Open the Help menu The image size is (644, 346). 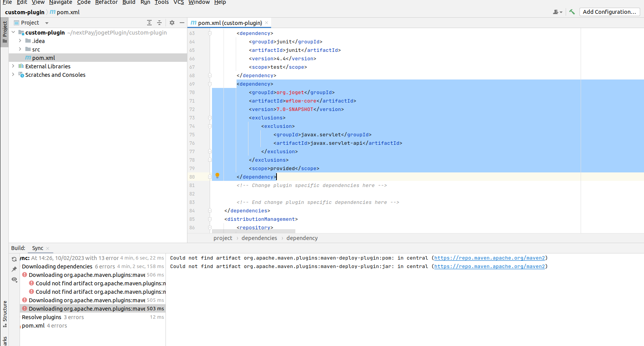point(220,2)
